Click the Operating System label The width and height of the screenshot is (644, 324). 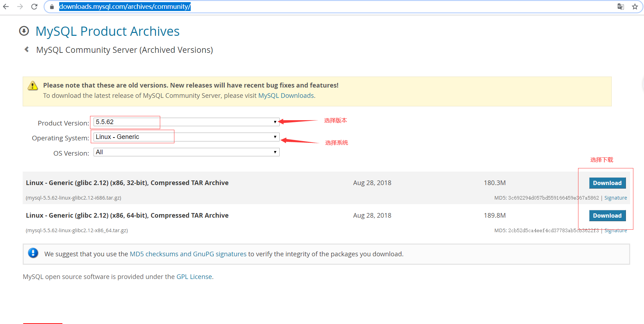pyautogui.click(x=61, y=138)
